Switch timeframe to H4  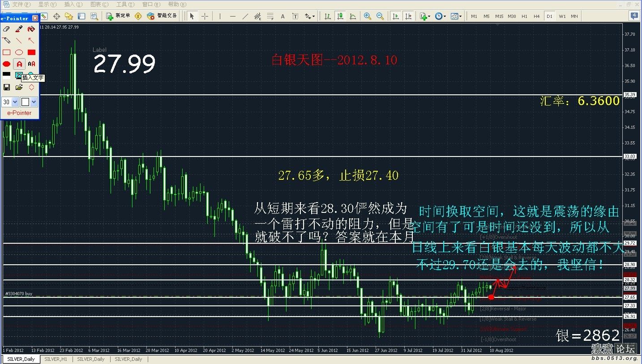point(536,16)
